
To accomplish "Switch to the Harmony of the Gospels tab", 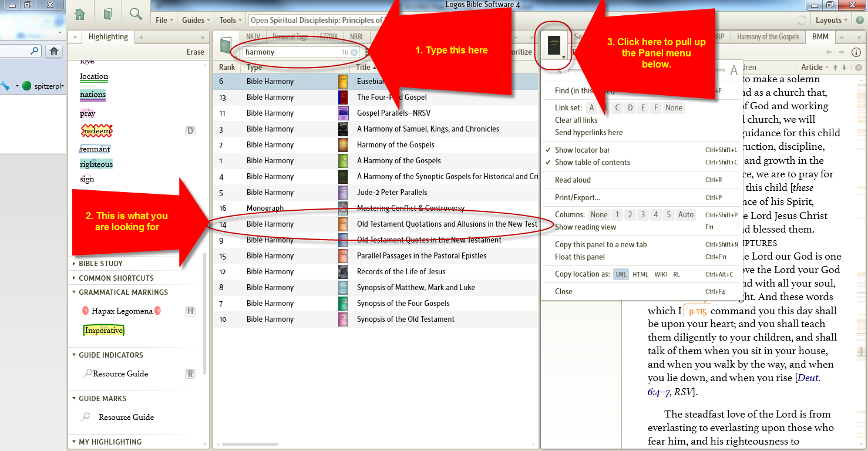I will click(768, 37).
